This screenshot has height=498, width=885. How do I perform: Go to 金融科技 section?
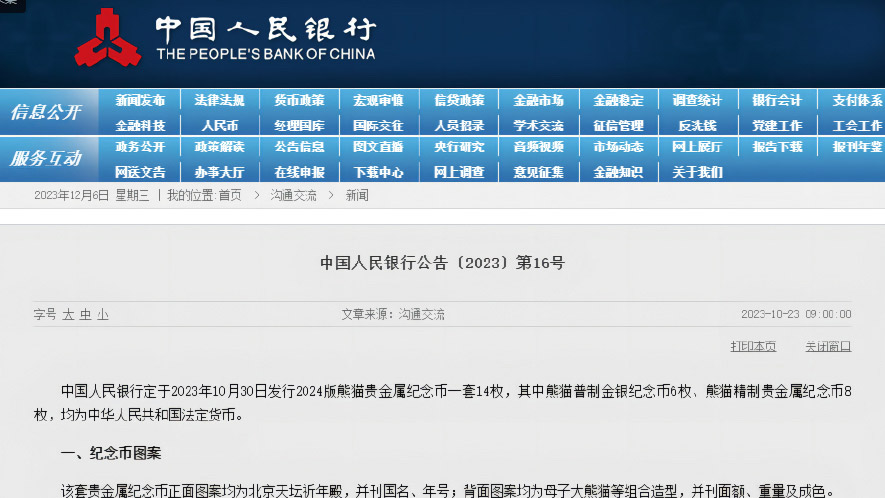coord(140,125)
